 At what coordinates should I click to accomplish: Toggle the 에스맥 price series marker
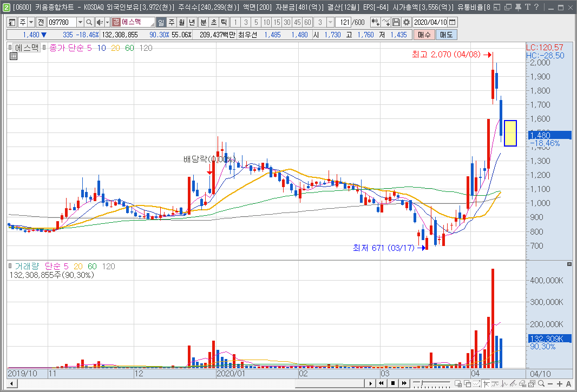click(x=10, y=48)
